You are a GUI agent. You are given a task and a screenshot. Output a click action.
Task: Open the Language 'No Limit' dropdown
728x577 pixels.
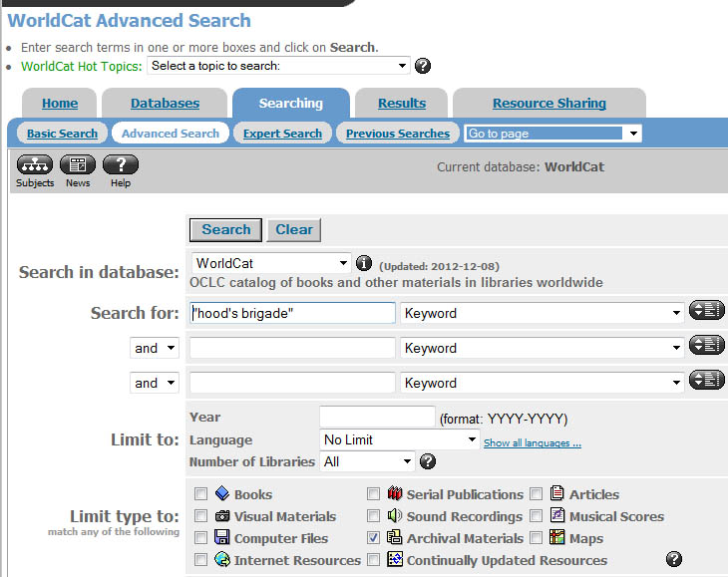[400, 439]
